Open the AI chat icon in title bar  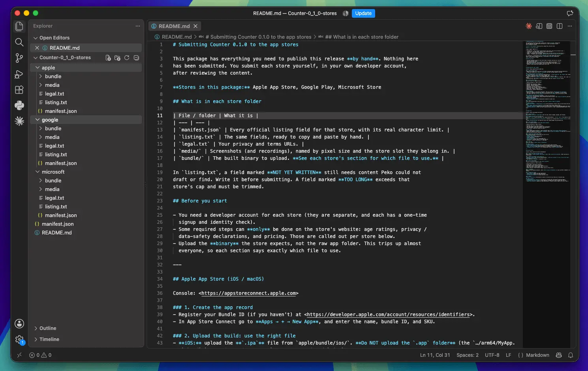coord(570,13)
